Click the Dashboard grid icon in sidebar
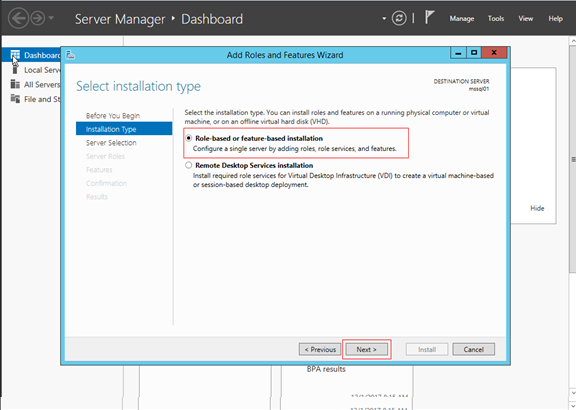 coord(15,55)
